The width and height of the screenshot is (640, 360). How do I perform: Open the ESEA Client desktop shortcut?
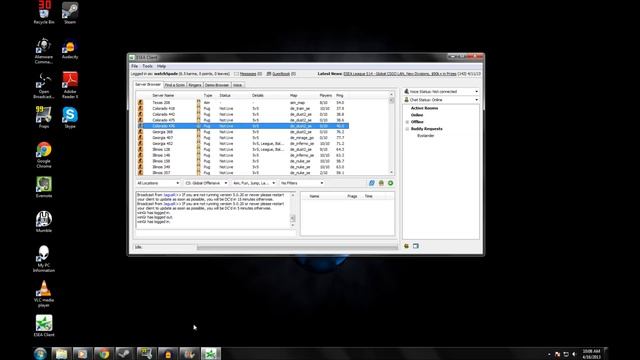click(44, 326)
